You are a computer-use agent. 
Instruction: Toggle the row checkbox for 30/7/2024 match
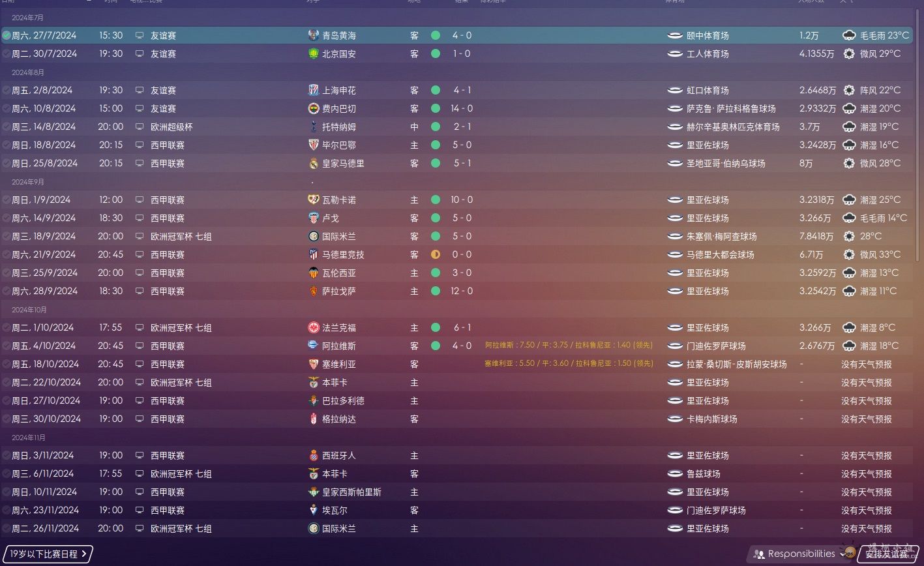7,53
